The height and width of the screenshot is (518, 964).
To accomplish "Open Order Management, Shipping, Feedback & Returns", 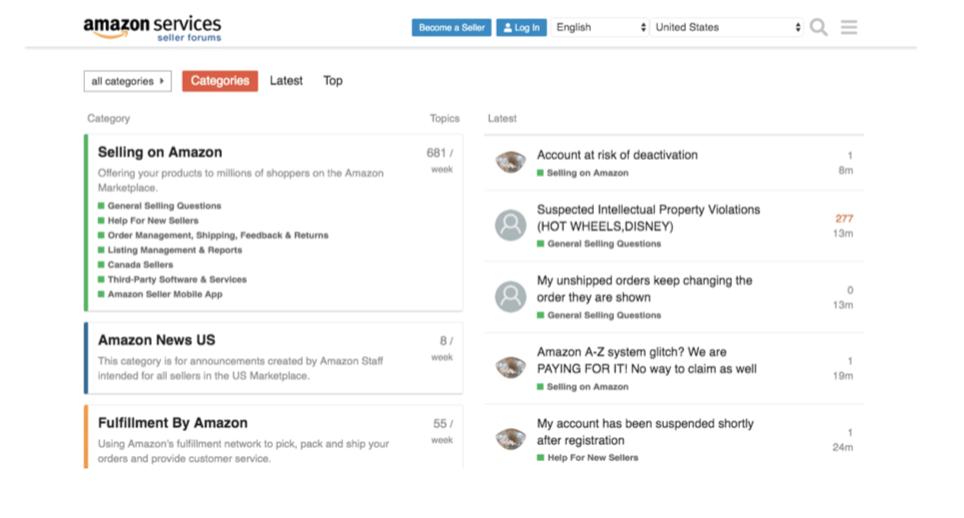I will [x=218, y=235].
